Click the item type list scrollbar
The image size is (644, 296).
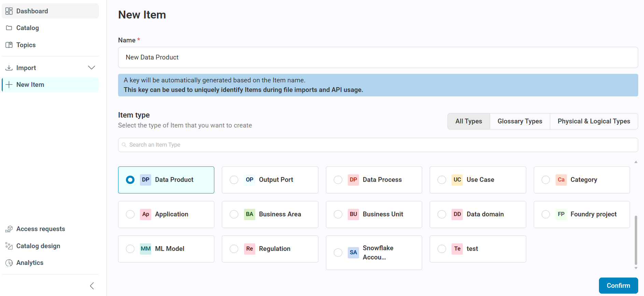pos(636,240)
